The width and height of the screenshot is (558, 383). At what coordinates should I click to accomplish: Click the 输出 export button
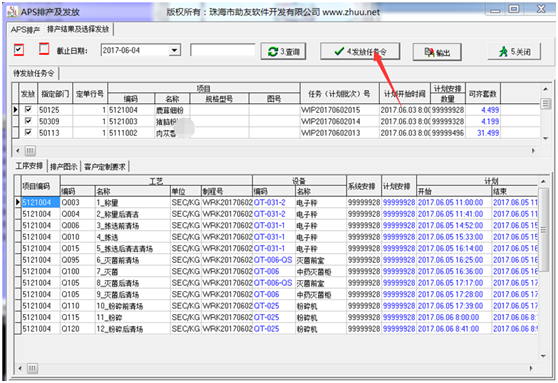click(x=437, y=52)
